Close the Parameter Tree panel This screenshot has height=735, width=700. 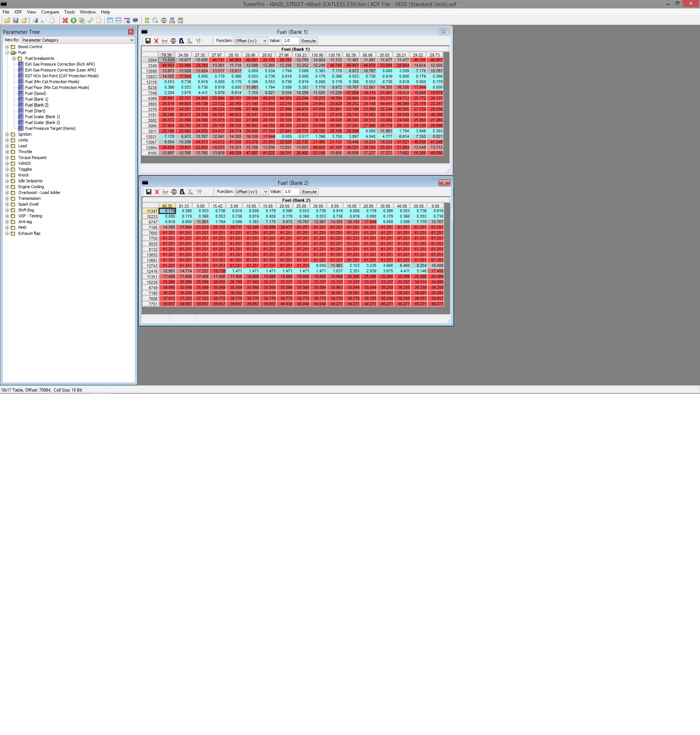(131, 32)
